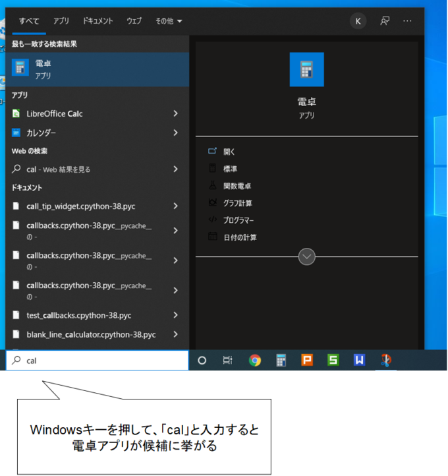Open Calculator from the taskbar

[x=281, y=361]
